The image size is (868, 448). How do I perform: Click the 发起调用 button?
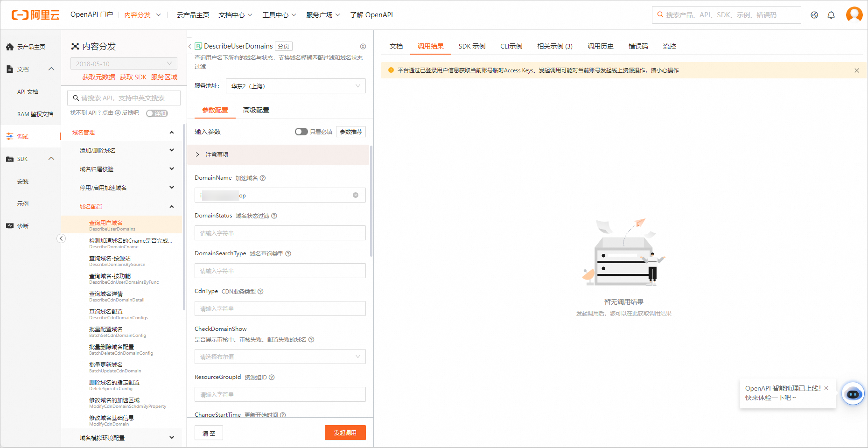345,433
